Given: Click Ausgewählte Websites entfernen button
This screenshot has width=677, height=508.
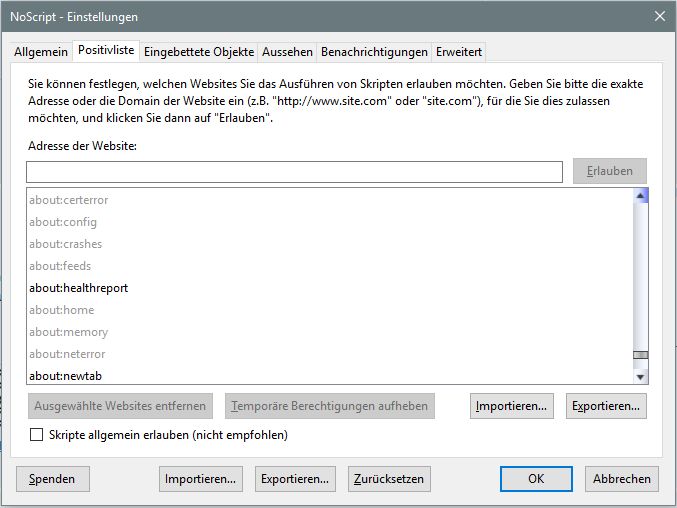Looking at the screenshot, I should pyautogui.click(x=120, y=406).
